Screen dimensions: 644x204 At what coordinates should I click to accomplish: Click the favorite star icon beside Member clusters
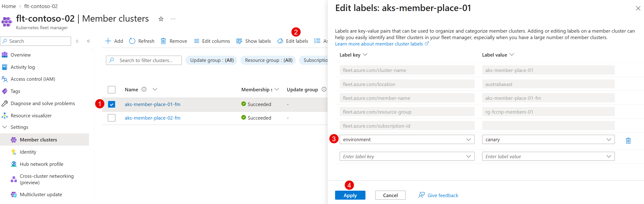(x=161, y=19)
